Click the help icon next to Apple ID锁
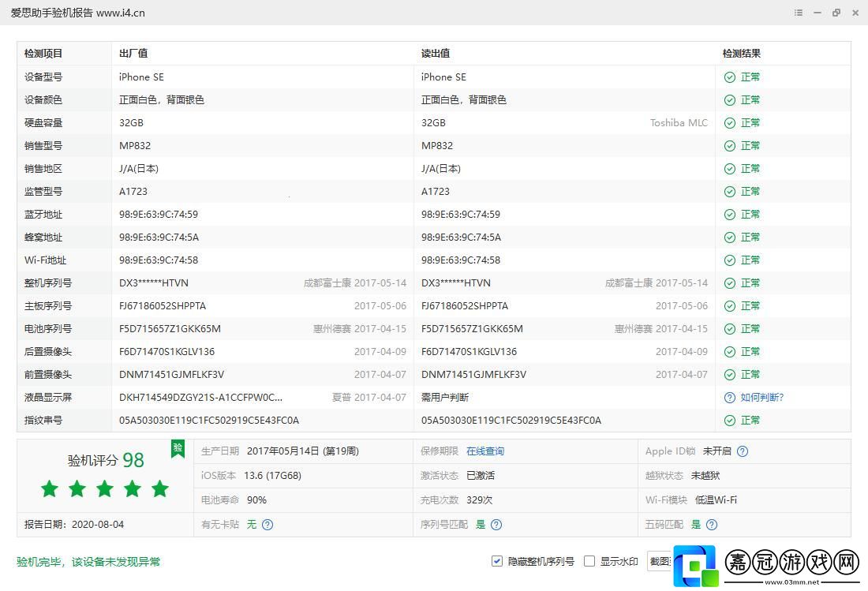The image size is (868, 591). tap(743, 451)
